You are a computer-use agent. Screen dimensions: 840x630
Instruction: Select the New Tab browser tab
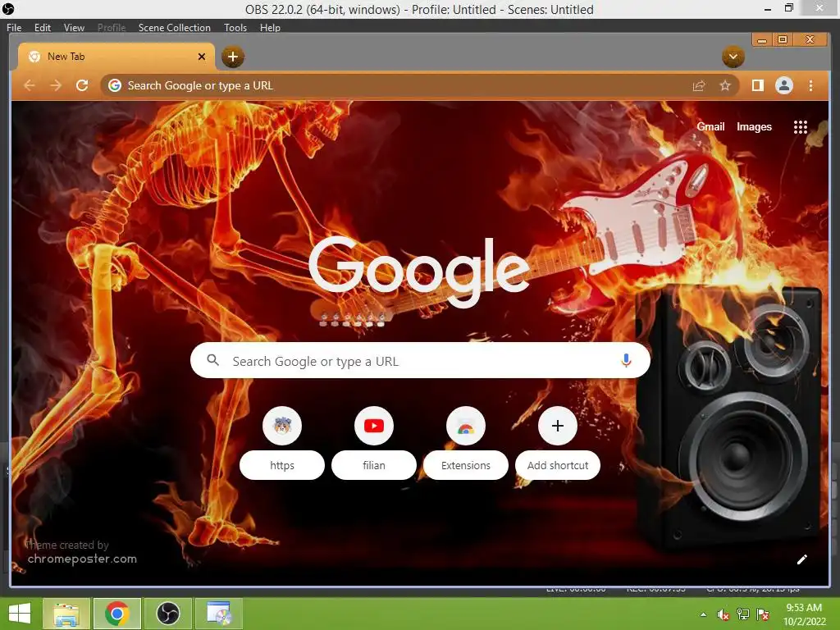(x=116, y=57)
